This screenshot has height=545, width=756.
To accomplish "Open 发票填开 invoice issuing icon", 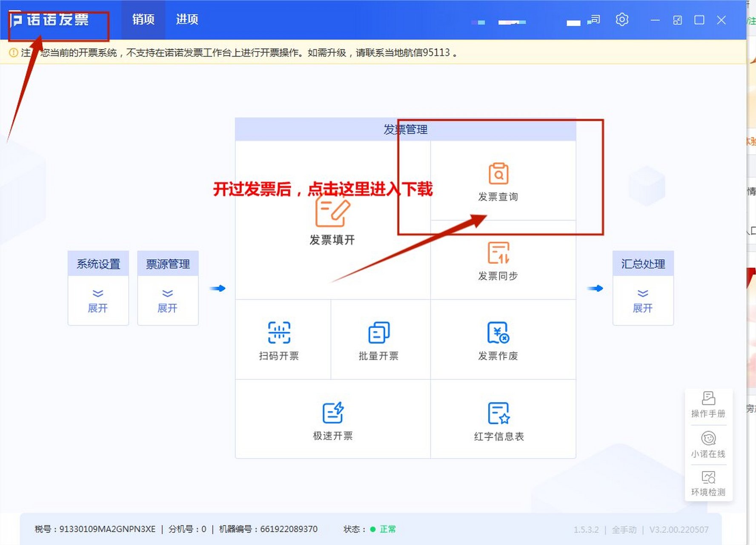I will pos(332,211).
